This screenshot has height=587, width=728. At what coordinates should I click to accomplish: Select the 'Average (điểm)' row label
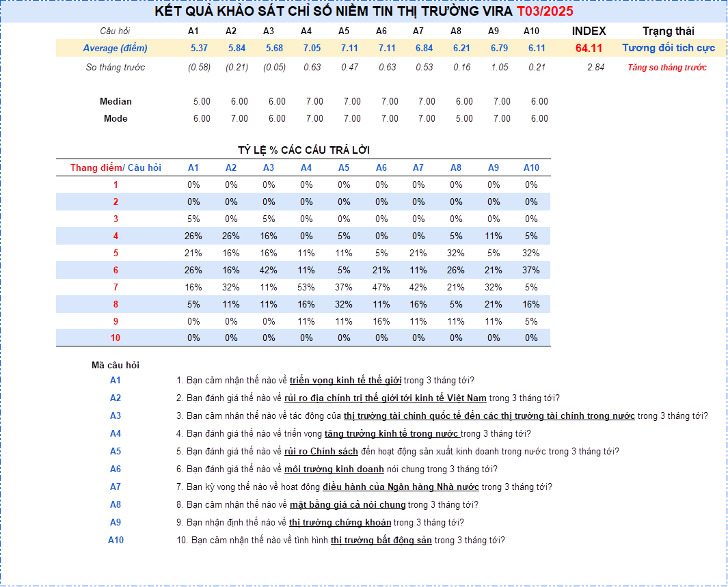115,49
